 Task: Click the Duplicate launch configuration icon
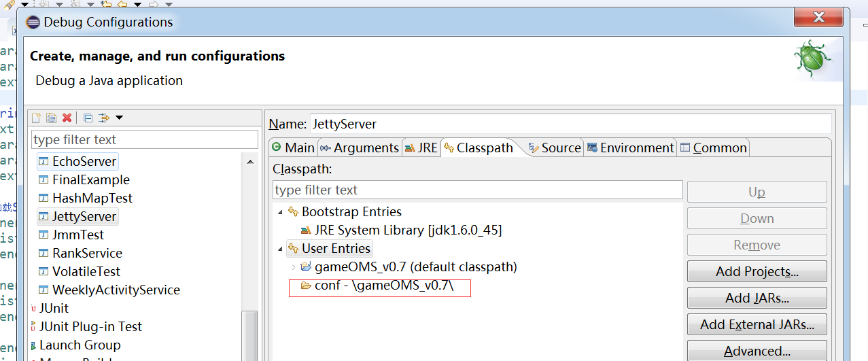[51, 118]
